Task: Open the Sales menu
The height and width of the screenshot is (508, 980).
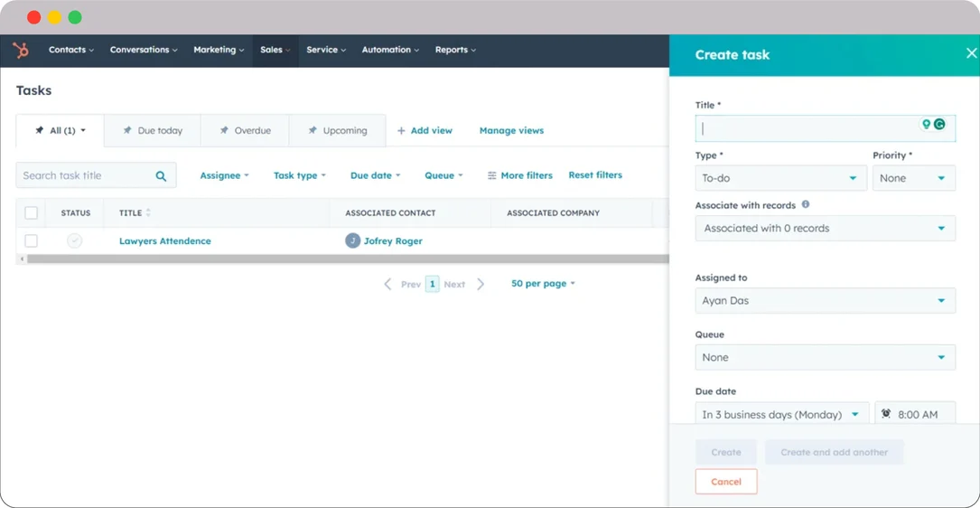Action: tap(275, 50)
